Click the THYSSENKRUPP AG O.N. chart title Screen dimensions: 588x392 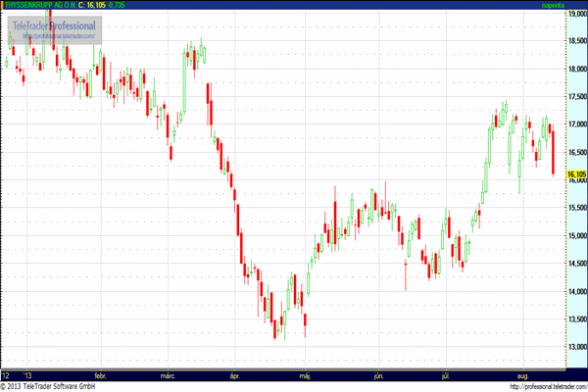point(46,6)
